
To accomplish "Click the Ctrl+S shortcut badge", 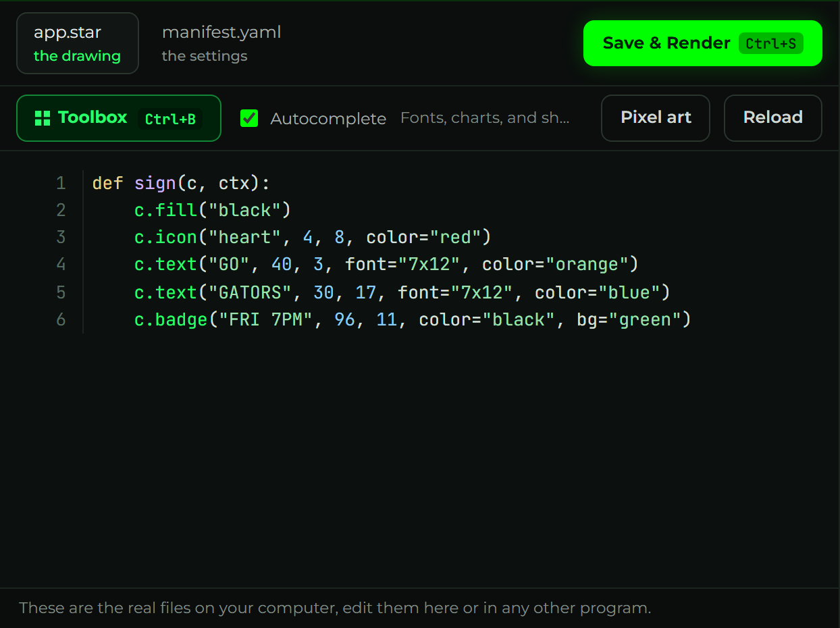I will [x=771, y=44].
